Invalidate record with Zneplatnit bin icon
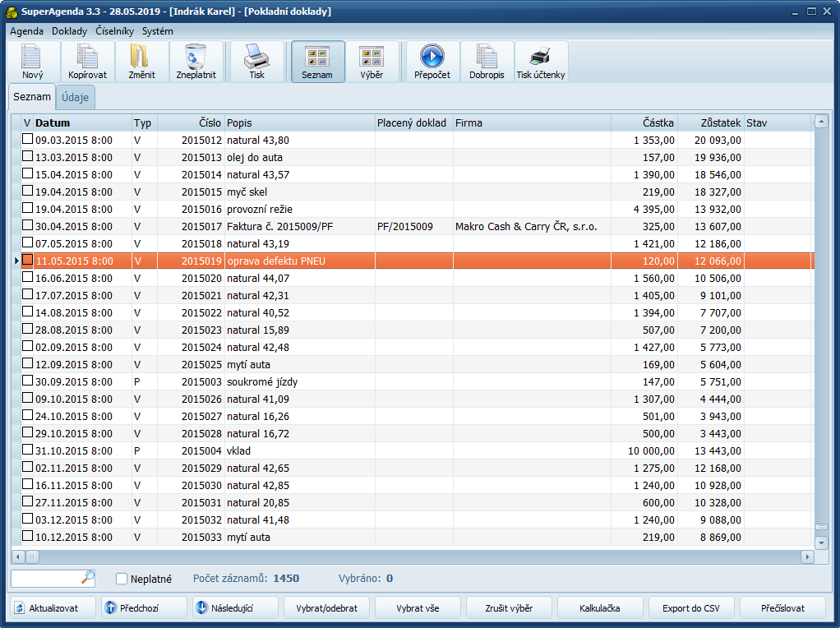840x628 pixels. point(196,62)
